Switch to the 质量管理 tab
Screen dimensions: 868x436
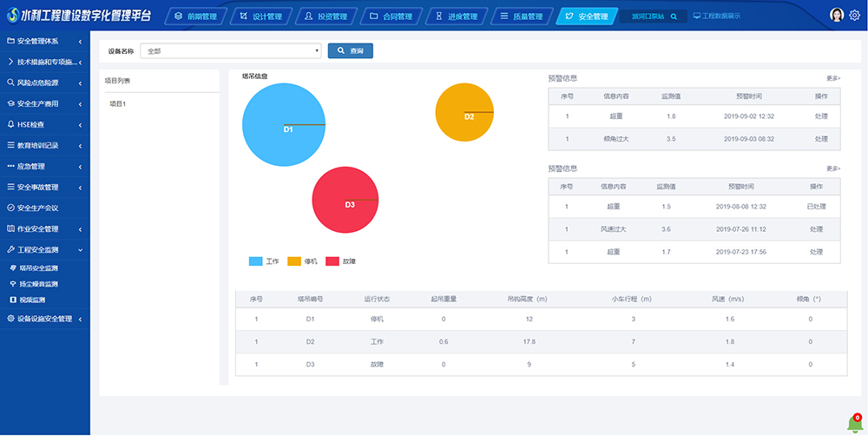[523, 17]
